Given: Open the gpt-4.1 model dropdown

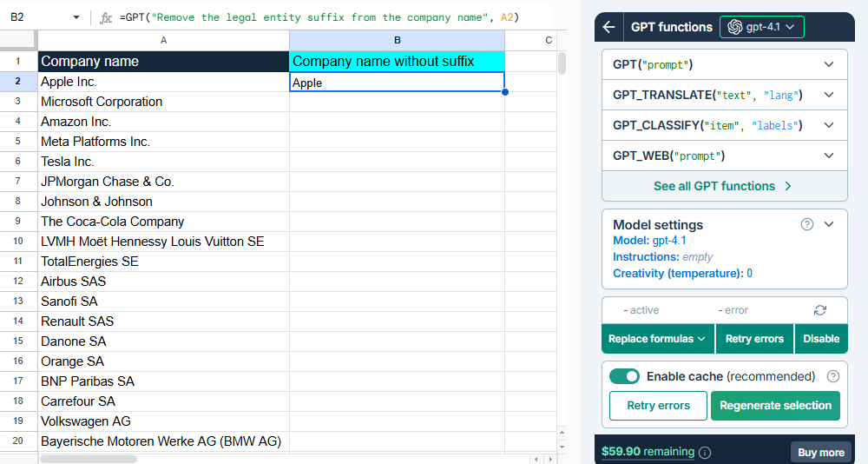Looking at the screenshot, I should coord(762,27).
